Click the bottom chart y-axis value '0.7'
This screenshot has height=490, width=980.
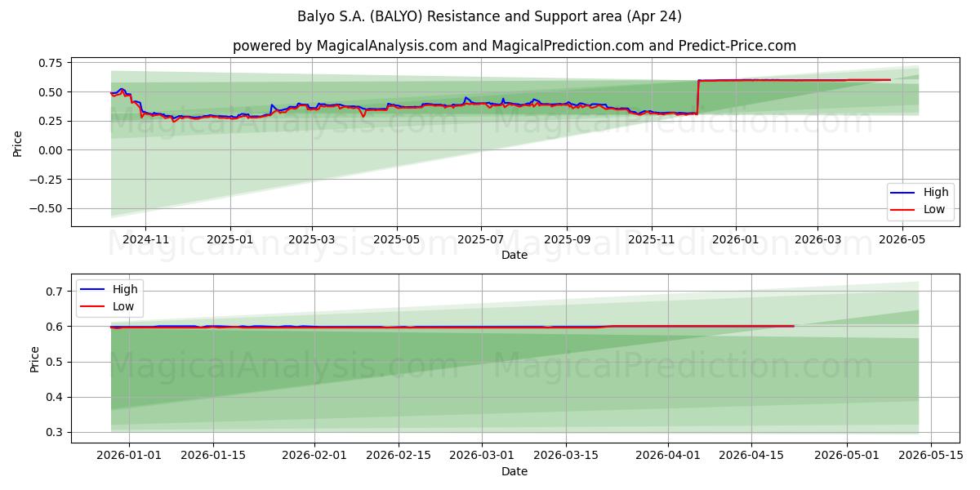point(55,292)
